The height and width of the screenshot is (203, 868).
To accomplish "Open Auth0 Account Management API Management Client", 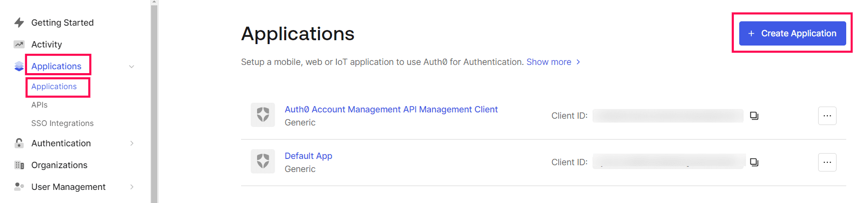I will coord(391,109).
